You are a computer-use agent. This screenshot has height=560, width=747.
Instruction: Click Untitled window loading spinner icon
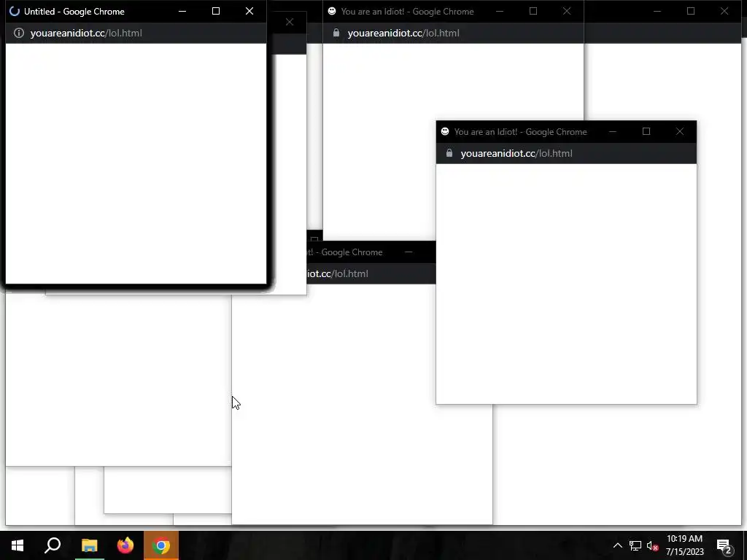coord(15,11)
